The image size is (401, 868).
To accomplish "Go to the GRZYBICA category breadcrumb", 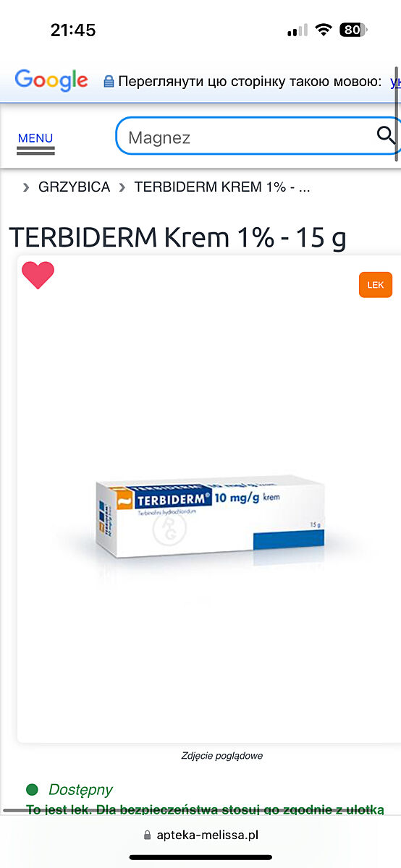I will 74,187.
